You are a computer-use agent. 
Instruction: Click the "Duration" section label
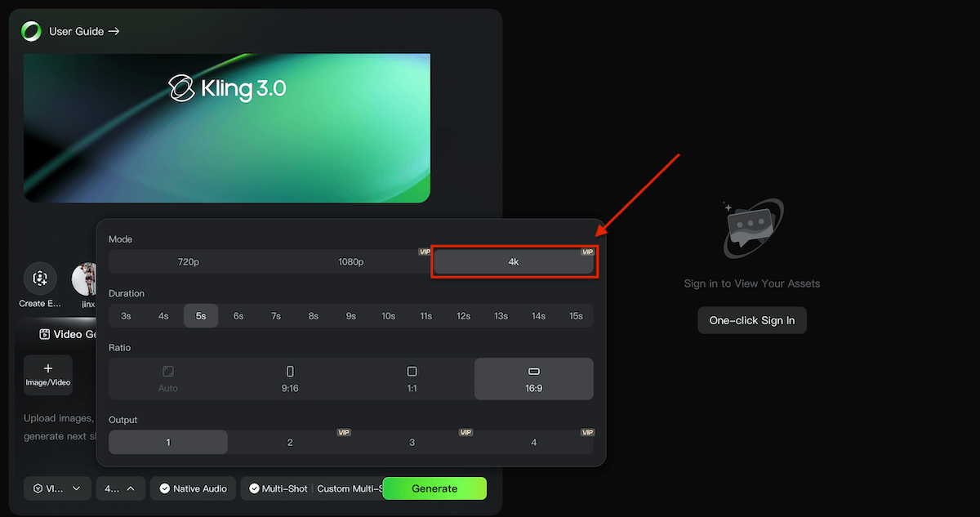(x=126, y=293)
